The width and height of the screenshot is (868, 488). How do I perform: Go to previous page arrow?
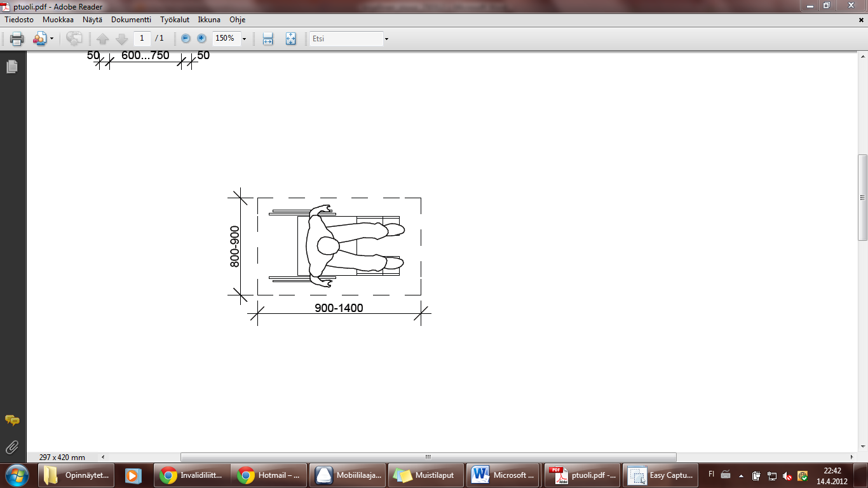[103, 39]
